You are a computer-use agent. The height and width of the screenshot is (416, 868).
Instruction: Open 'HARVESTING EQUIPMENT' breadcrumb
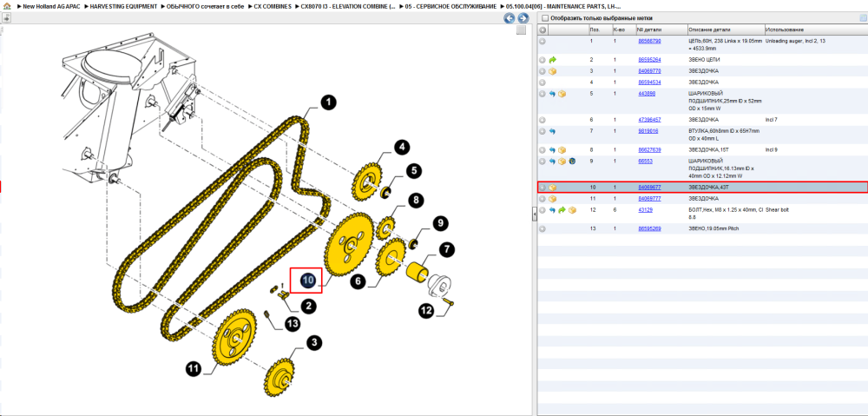pyautogui.click(x=123, y=6)
